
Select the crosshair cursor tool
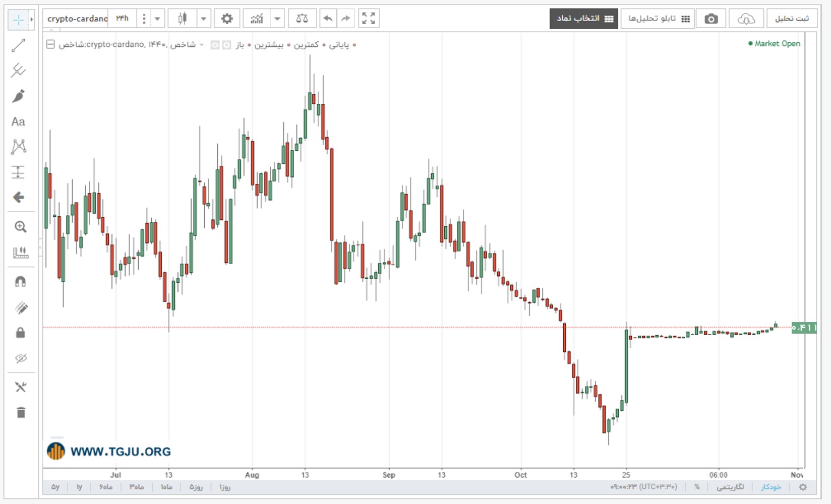[x=18, y=20]
